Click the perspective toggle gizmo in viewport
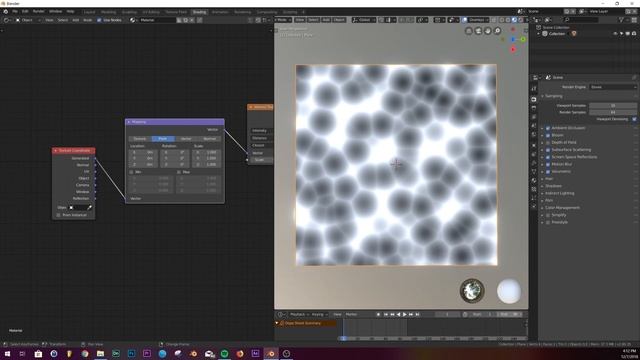The height and width of the screenshot is (360, 640). pos(469,31)
